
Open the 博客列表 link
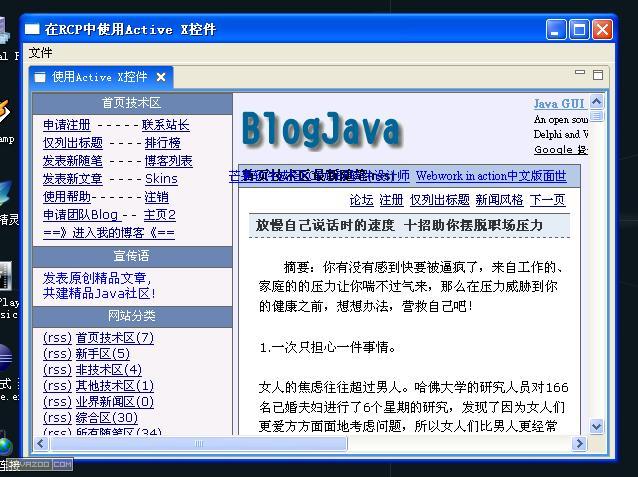pos(168,160)
